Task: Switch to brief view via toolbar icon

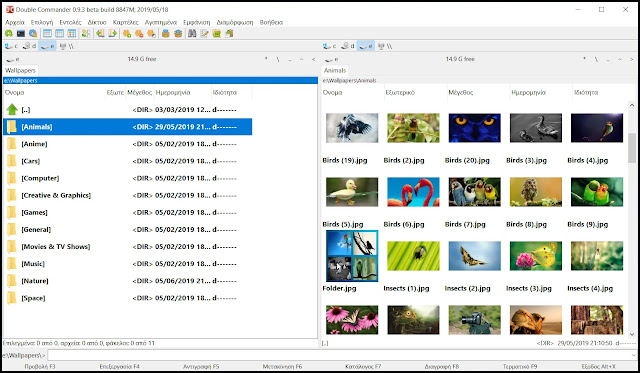Action: pyautogui.click(x=47, y=33)
